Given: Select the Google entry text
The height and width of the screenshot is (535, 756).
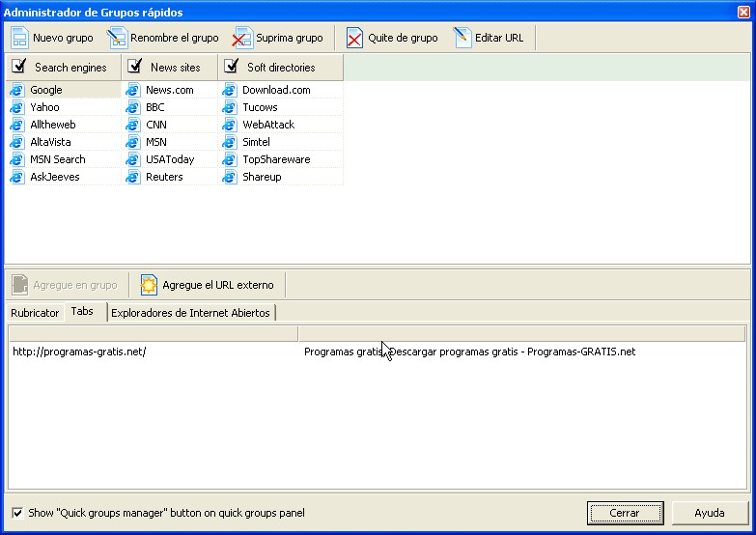Looking at the screenshot, I should pyautogui.click(x=45, y=90).
